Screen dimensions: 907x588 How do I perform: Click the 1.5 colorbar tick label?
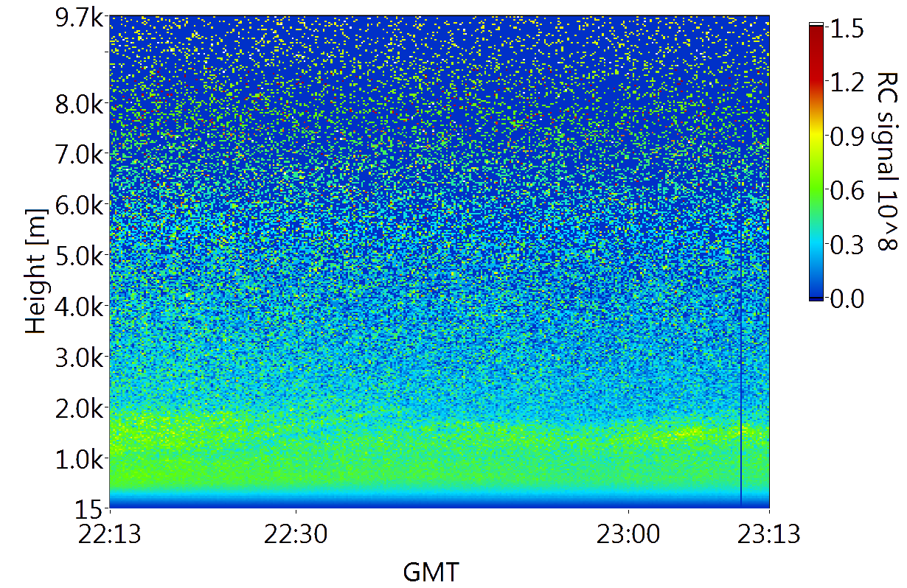tap(847, 29)
